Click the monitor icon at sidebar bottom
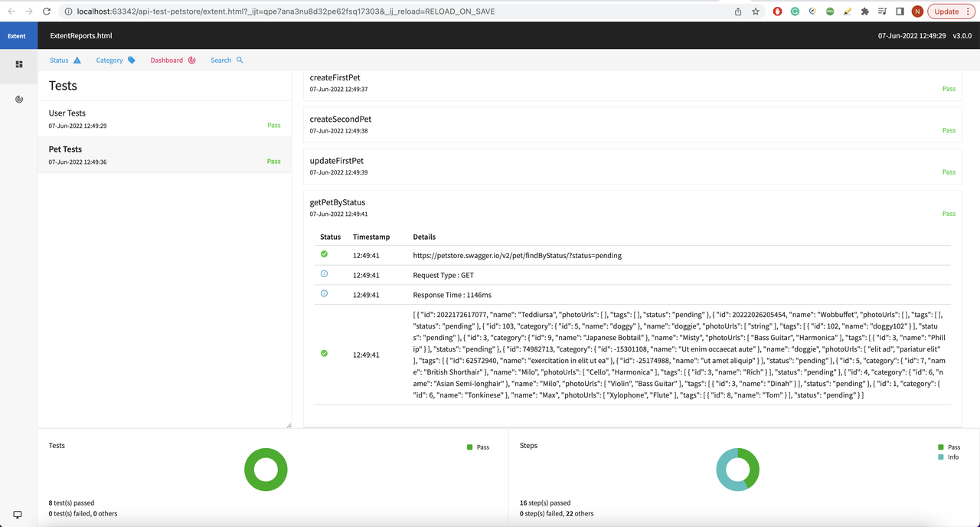 (x=18, y=515)
